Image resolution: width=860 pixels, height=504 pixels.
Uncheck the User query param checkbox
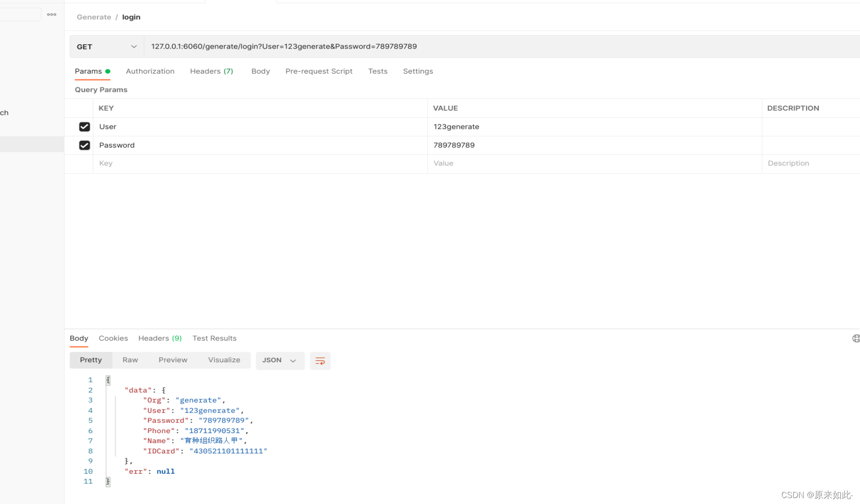tap(84, 127)
